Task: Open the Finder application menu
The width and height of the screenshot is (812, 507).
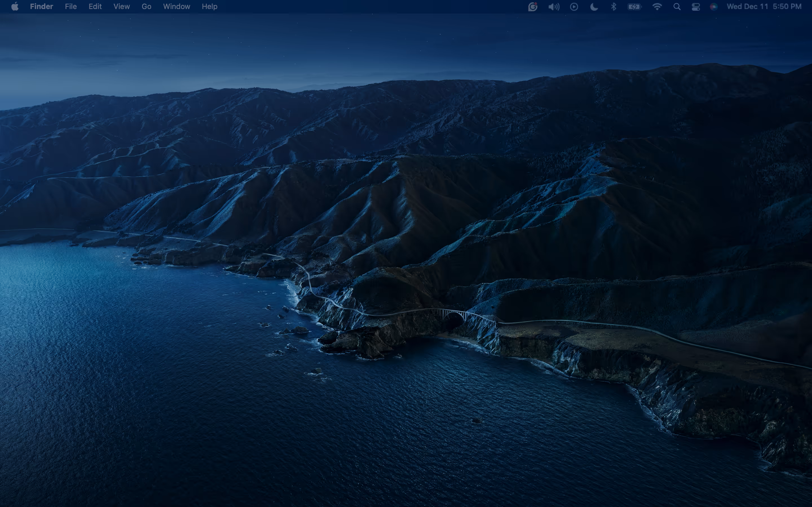Action: [41, 6]
